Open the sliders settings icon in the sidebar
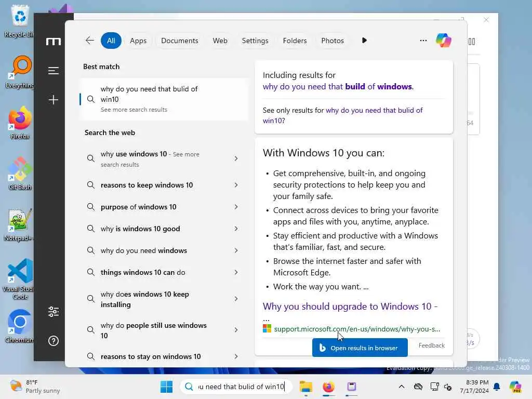This screenshot has width=532, height=399. pyautogui.click(x=54, y=312)
